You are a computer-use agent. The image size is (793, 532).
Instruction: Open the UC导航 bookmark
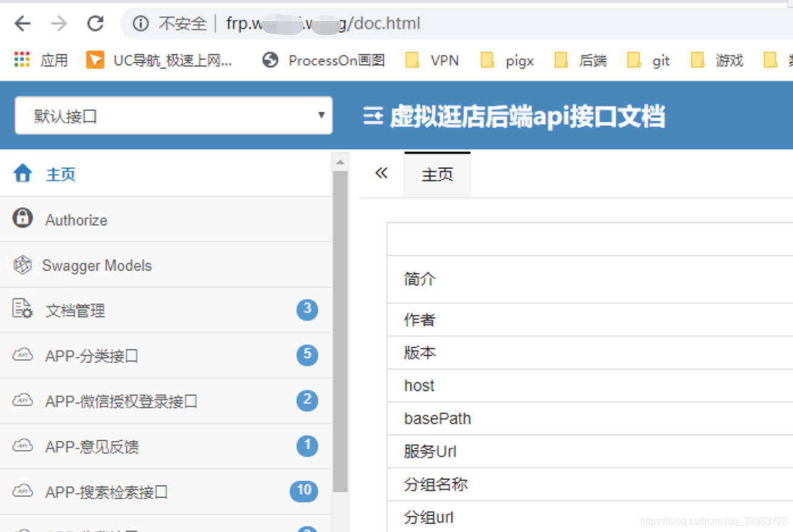(x=159, y=60)
